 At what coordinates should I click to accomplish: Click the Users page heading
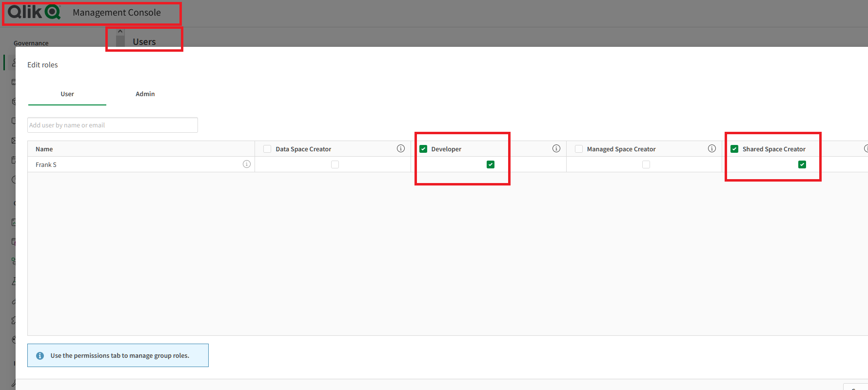click(x=144, y=42)
